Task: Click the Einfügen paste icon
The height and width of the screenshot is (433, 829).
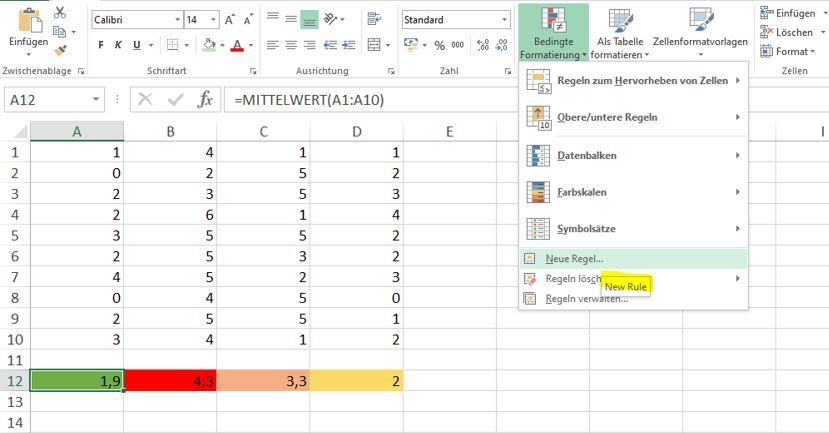Action: (29, 20)
